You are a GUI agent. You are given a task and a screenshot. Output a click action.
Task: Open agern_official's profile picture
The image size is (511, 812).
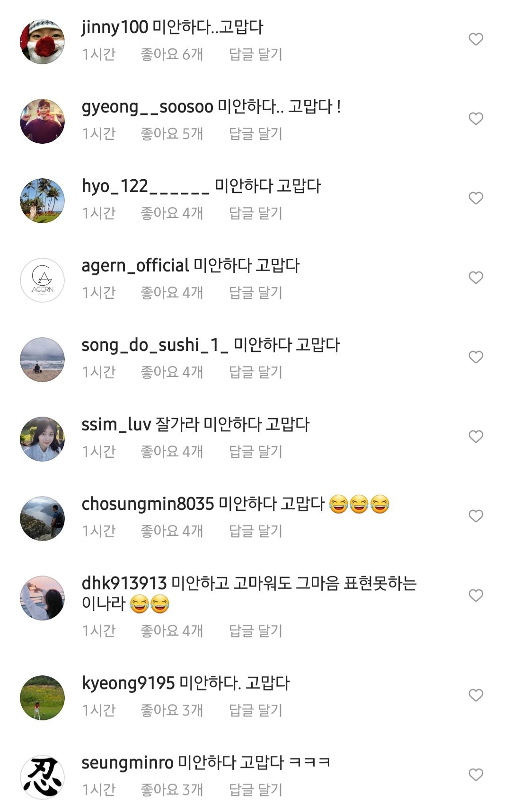43,280
